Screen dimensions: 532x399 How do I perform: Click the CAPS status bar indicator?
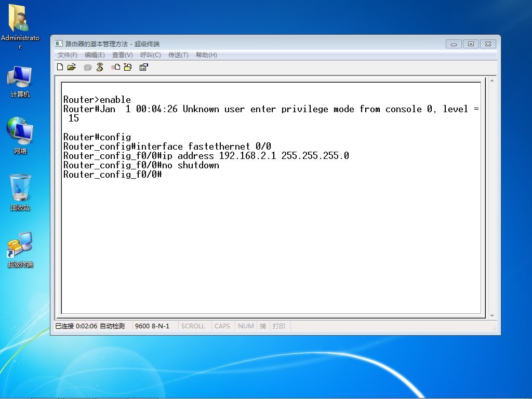[x=222, y=326]
